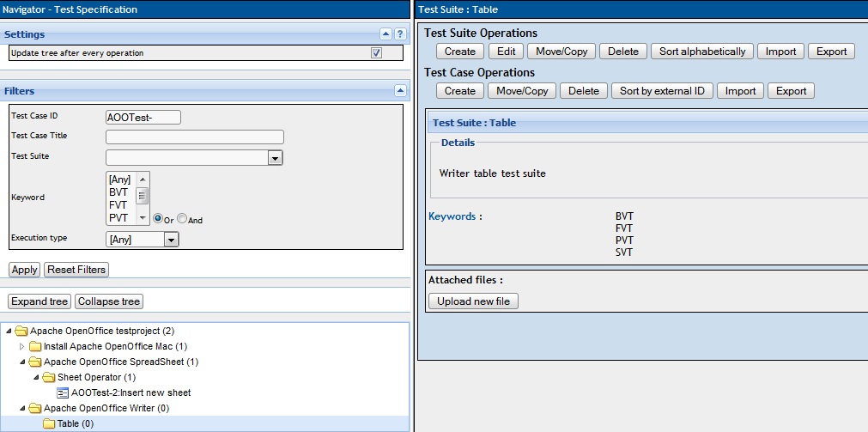The height and width of the screenshot is (432, 868).
Task: Select Apache OpenOffice SpreadSheet (1) label
Action: [x=121, y=362]
